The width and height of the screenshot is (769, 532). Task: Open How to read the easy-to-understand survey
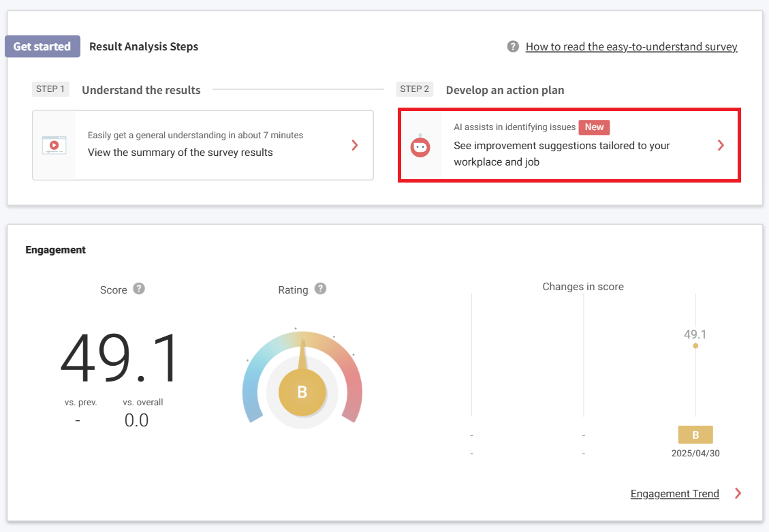631,46
